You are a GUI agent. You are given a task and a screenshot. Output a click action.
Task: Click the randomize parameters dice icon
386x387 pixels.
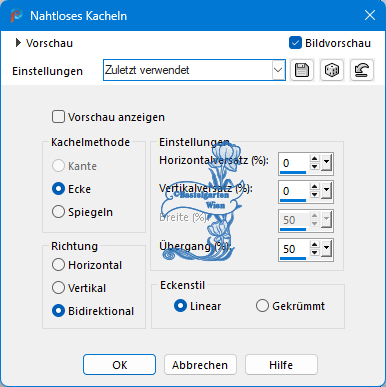[332, 70]
